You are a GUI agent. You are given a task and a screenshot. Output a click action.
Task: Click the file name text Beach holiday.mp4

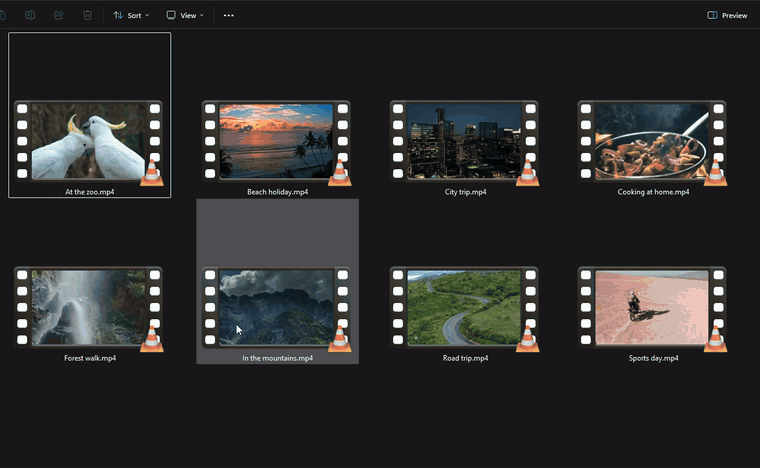(x=277, y=192)
